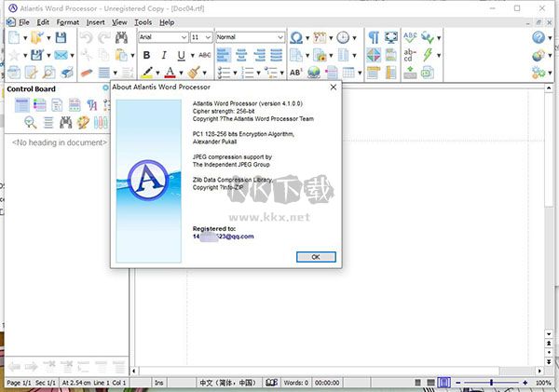Open the Tools menu
Image resolution: width=559 pixels, height=392 pixels.
[x=143, y=20]
